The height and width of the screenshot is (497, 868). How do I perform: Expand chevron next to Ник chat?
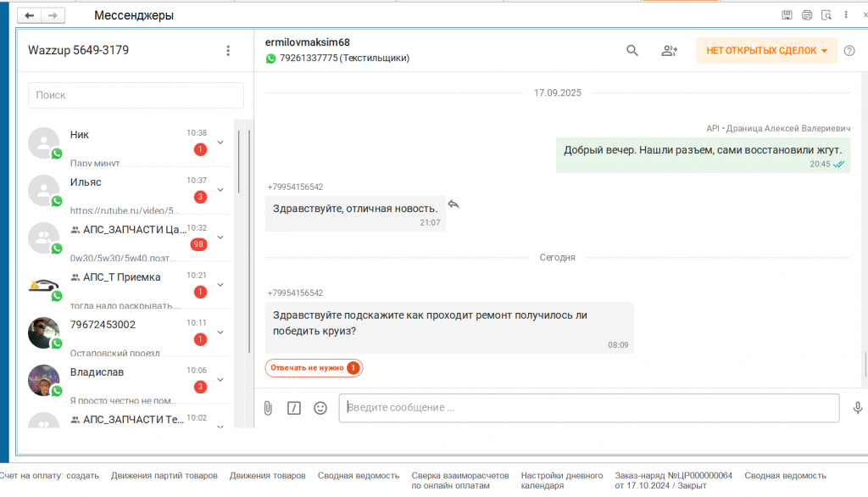click(x=220, y=142)
